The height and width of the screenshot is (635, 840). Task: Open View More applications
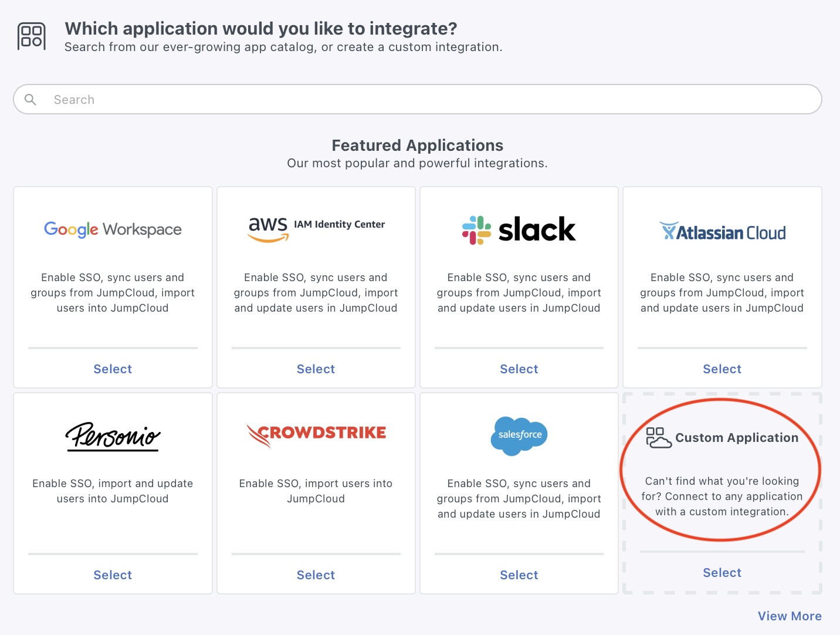point(790,616)
